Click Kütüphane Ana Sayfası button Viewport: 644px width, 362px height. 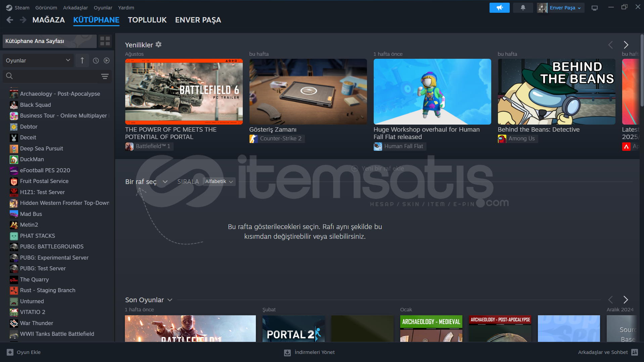[x=49, y=41]
